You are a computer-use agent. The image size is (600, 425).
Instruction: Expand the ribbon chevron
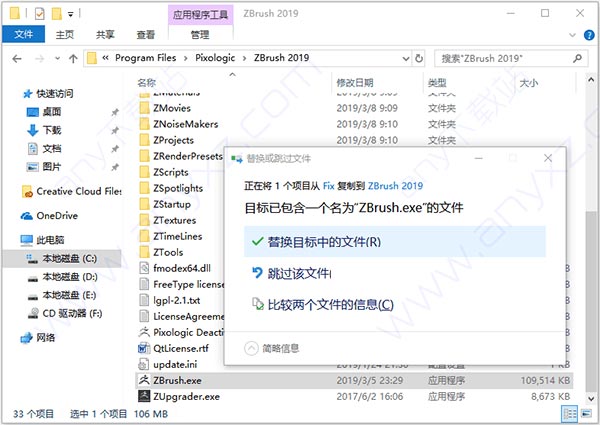(572, 35)
